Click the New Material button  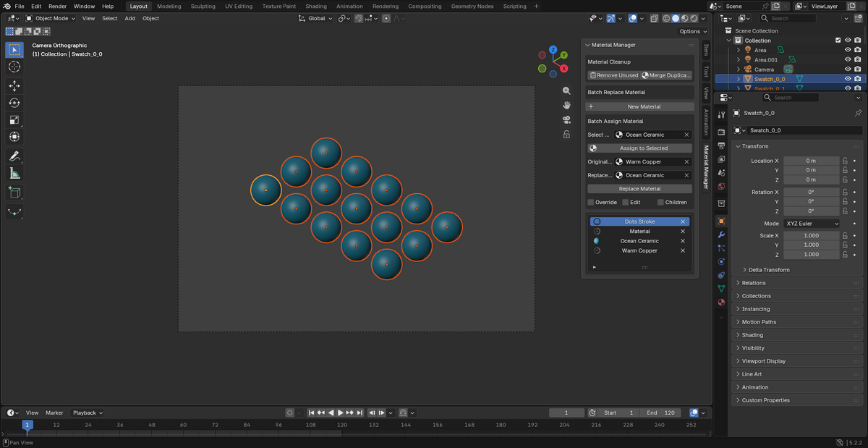tap(639, 106)
